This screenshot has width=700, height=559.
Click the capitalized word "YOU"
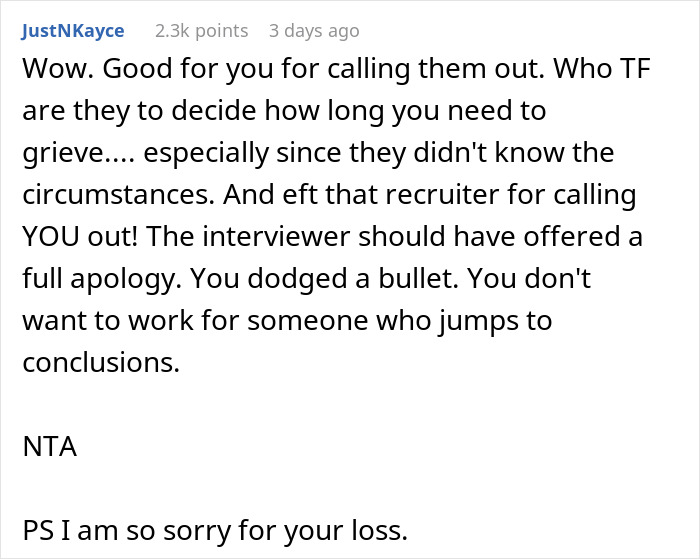click(x=50, y=238)
